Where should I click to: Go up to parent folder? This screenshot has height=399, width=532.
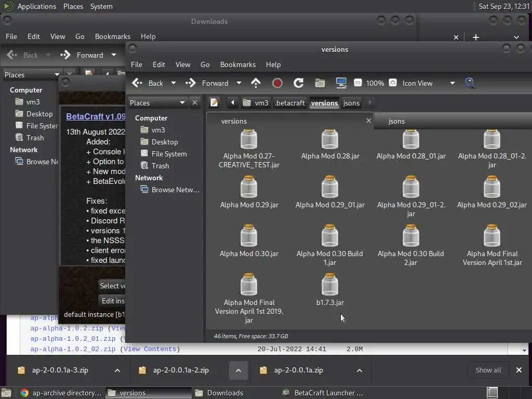[256, 83]
